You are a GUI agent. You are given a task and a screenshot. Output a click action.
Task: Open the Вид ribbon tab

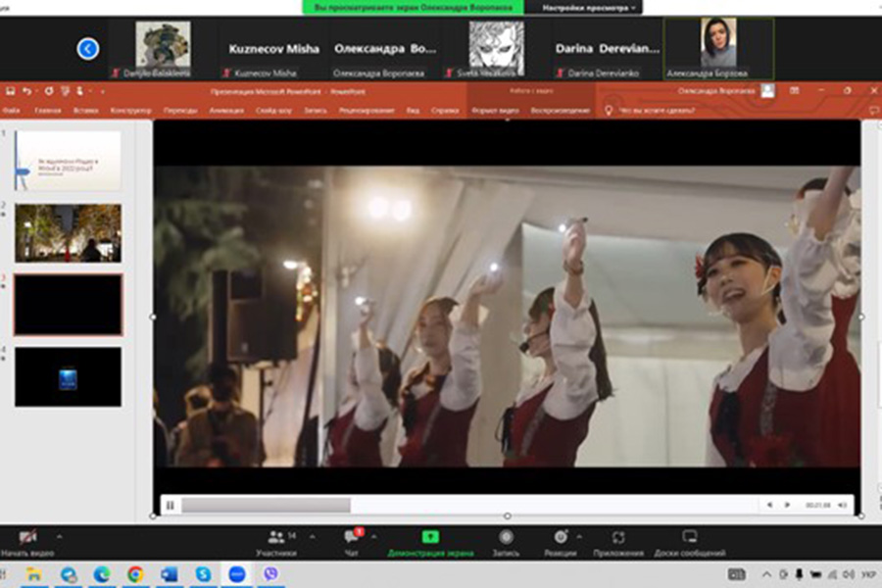(x=413, y=111)
